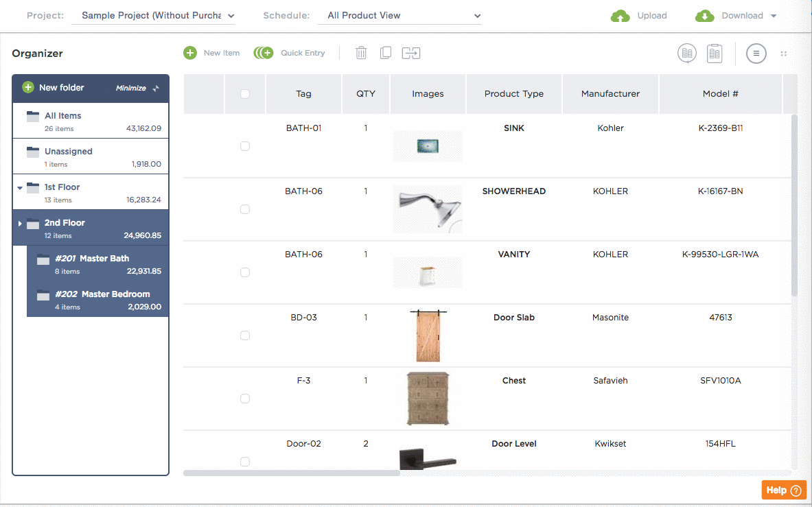Click the Minimize link in Organizer

pos(130,89)
